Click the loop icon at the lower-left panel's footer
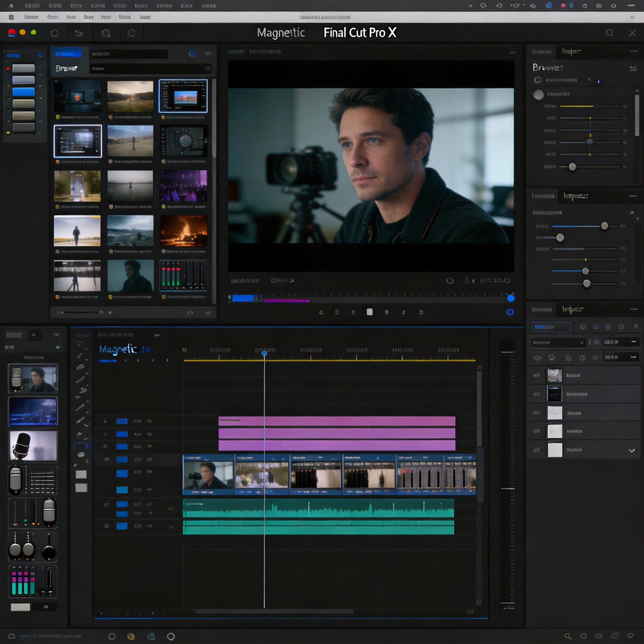 tap(46, 607)
